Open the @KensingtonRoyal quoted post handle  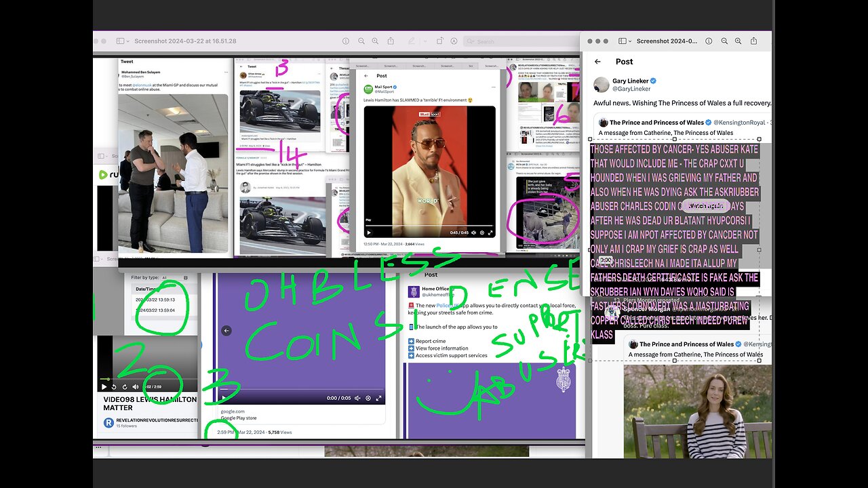tap(740, 123)
